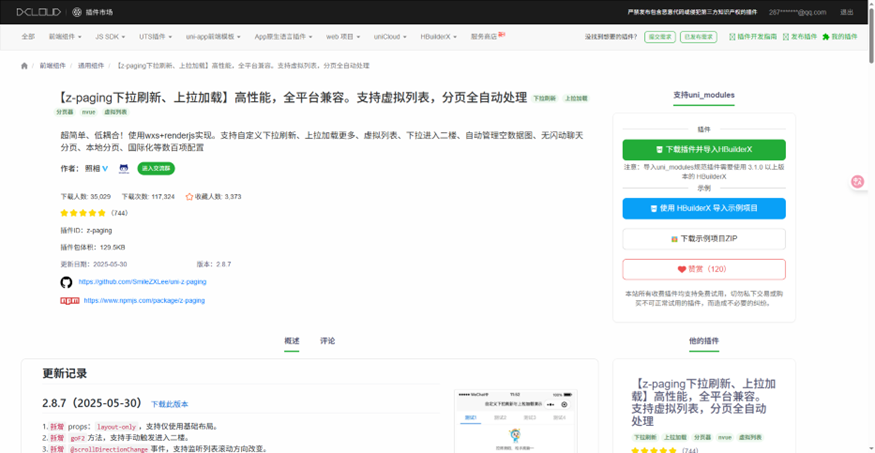This screenshot has height=453, width=875.
Task: Click 下载插件并导入HBuilderX green button
Action: (704, 150)
